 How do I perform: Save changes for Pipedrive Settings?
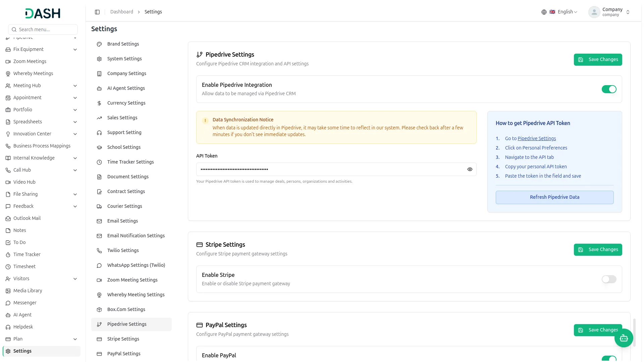click(x=598, y=60)
